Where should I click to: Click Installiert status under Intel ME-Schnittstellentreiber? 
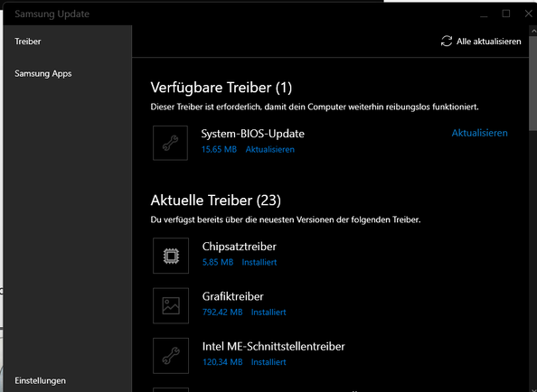(268, 362)
